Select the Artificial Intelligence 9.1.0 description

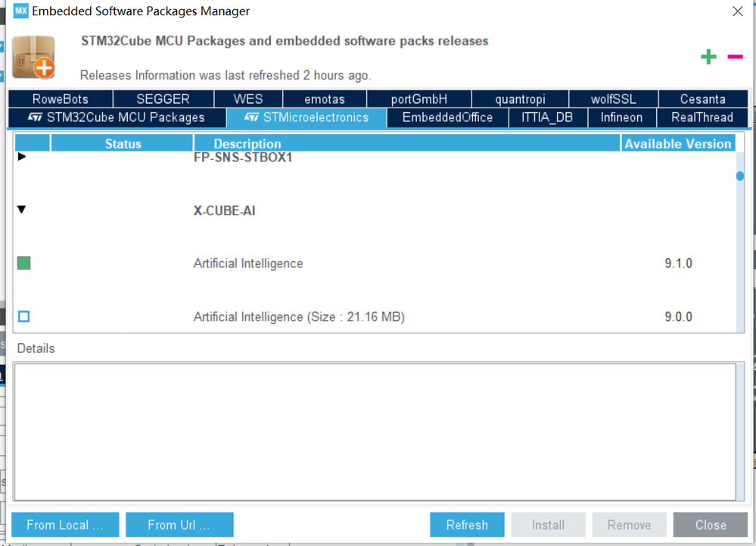[x=247, y=264]
